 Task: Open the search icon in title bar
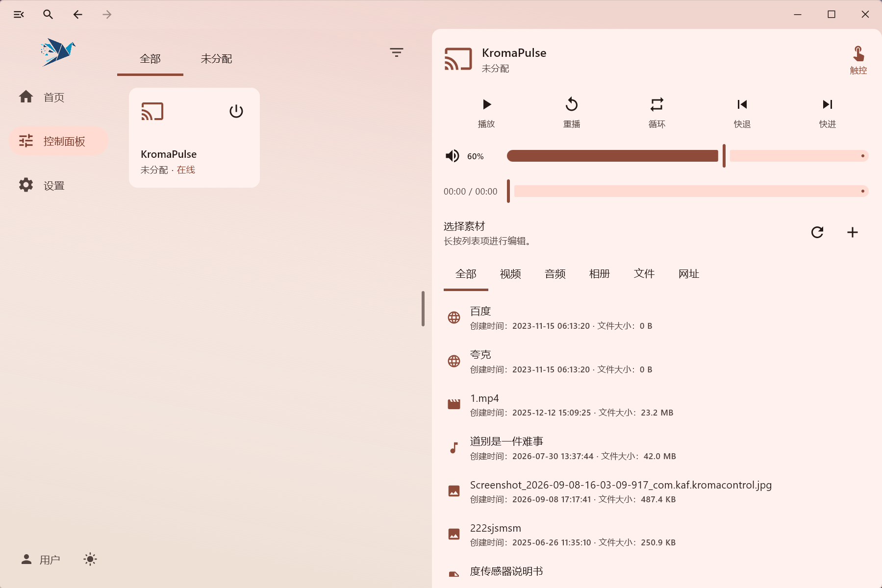(48, 15)
